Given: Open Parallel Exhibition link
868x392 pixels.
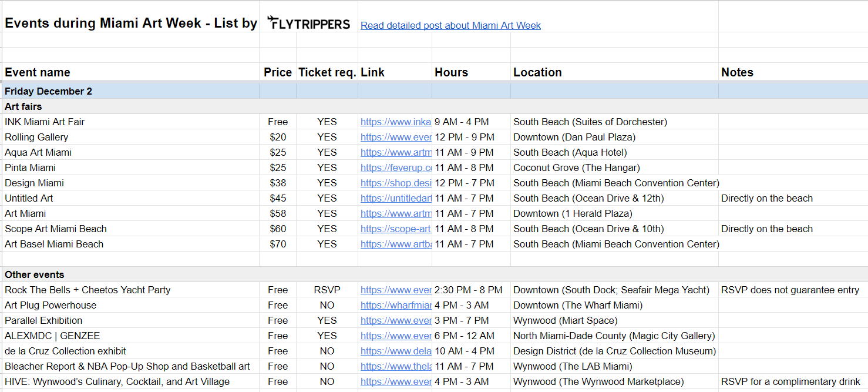Looking at the screenshot, I should [396, 320].
